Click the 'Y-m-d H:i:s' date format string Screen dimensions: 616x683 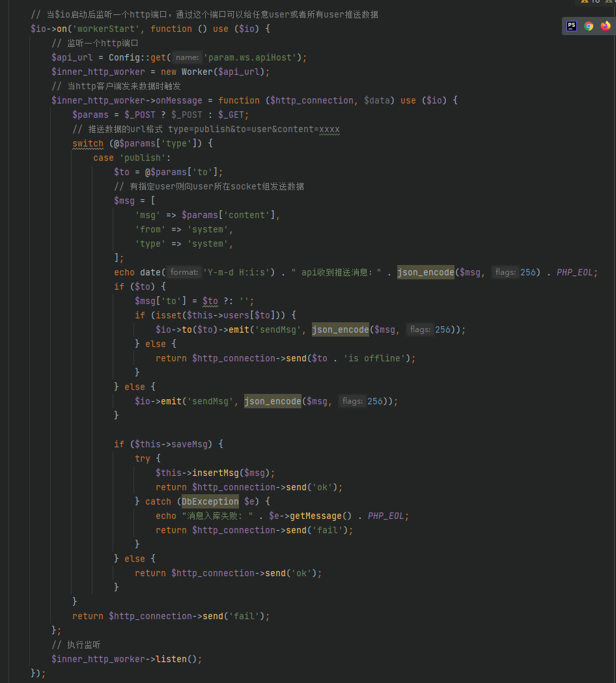[x=236, y=272]
